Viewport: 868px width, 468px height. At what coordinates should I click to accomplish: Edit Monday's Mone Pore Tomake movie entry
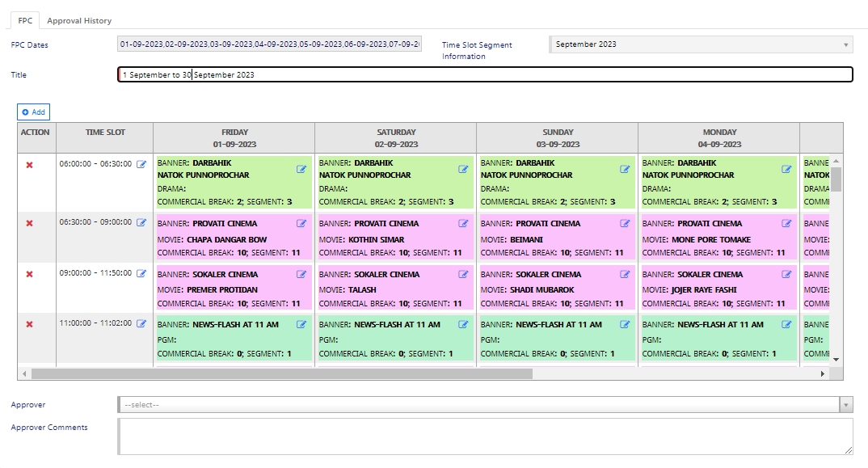click(x=786, y=224)
